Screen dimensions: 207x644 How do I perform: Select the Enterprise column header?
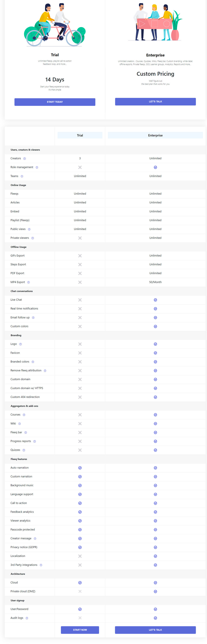coord(155,135)
